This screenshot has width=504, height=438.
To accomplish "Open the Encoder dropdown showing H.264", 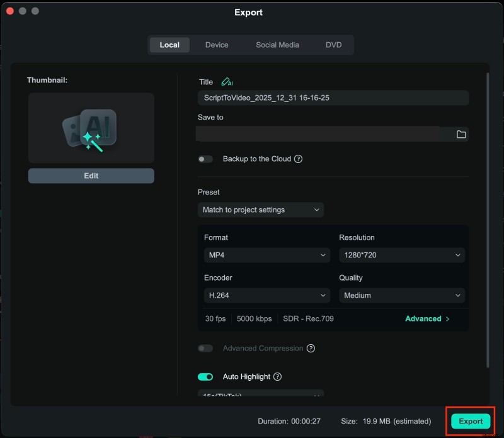I will point(266,295).
